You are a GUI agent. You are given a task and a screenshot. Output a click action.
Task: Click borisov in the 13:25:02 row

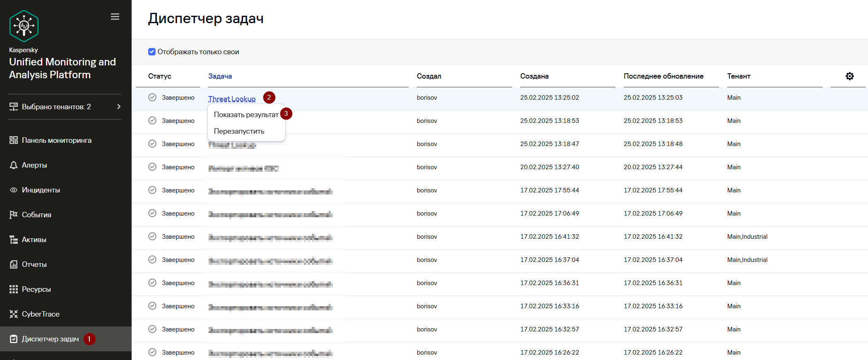tap(427, 98)
